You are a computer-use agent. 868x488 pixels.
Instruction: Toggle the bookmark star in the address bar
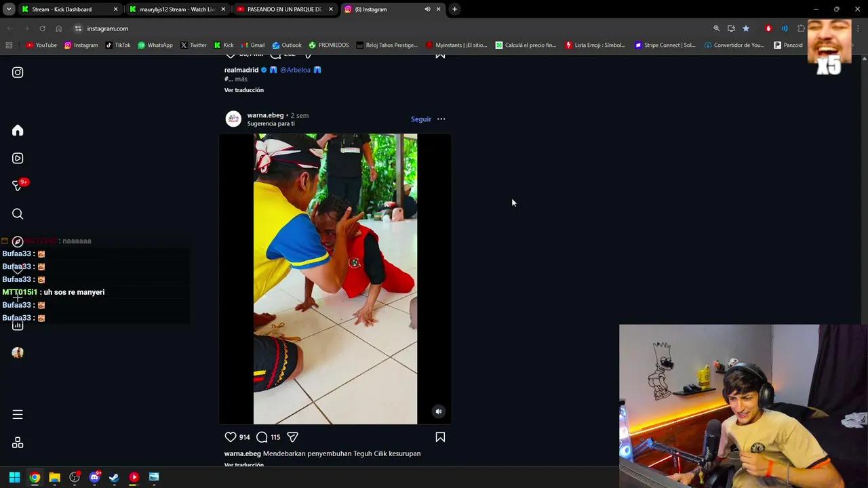(746, 28)
